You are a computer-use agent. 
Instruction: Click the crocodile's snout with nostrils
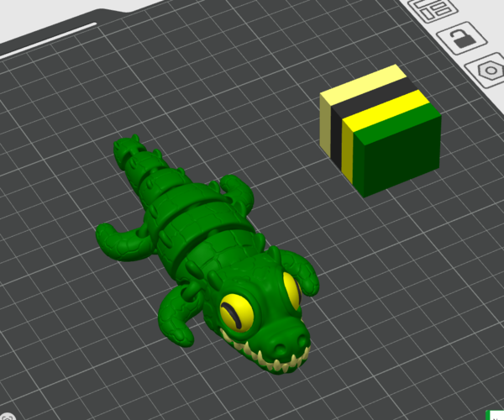point(287,342)
